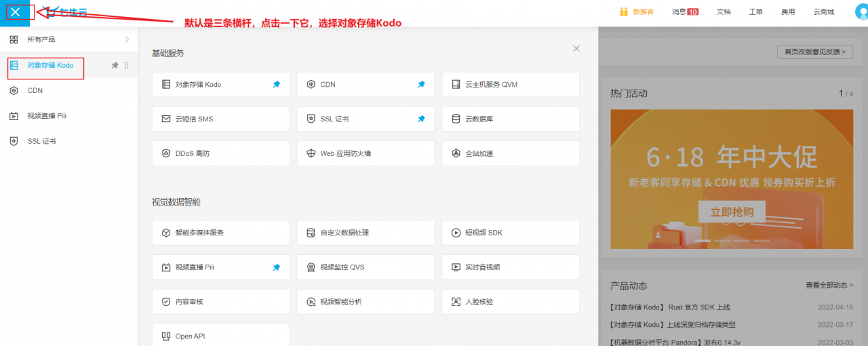Open 首页改版意见反馈 feedback link

point(814,52)
